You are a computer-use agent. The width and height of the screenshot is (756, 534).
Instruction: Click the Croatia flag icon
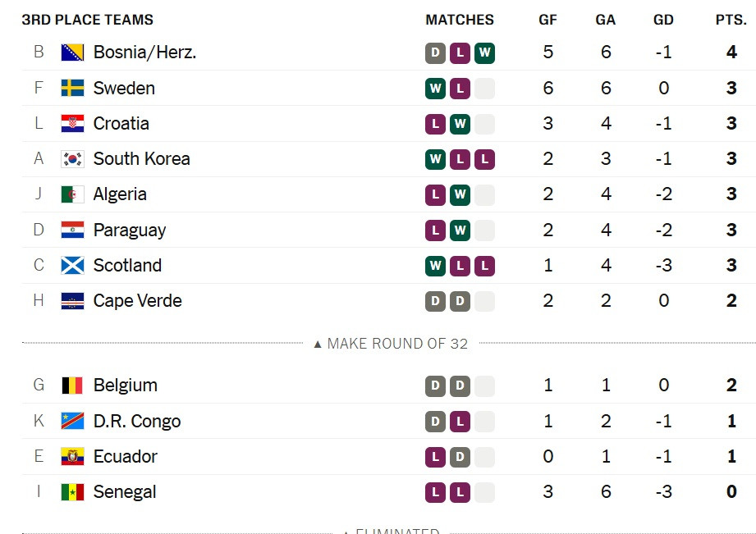[73, 124]
